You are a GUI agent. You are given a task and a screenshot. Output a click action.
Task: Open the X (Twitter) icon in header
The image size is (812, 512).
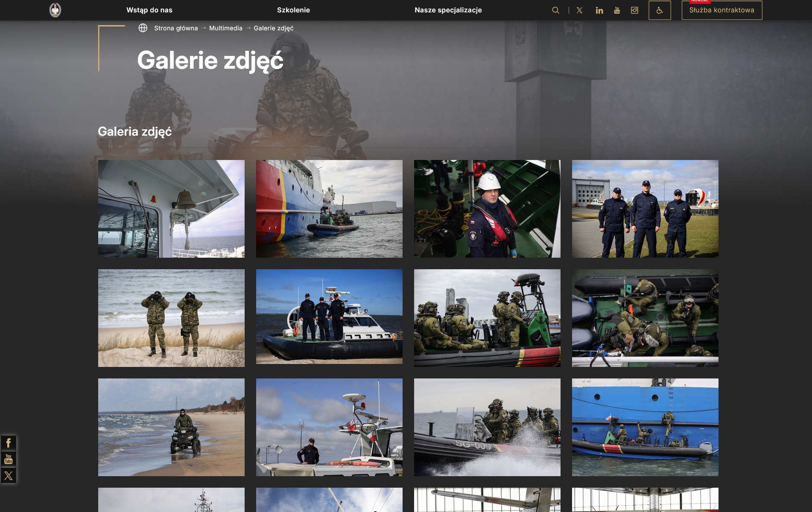[x=579, y=10]
